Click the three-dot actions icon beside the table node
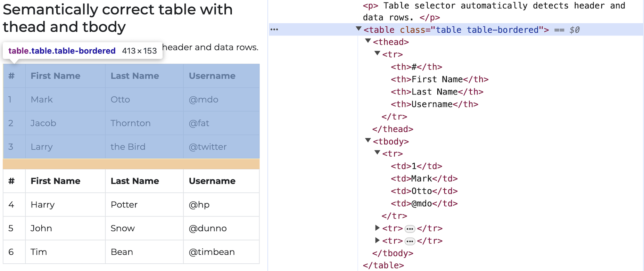 point(274,30)
